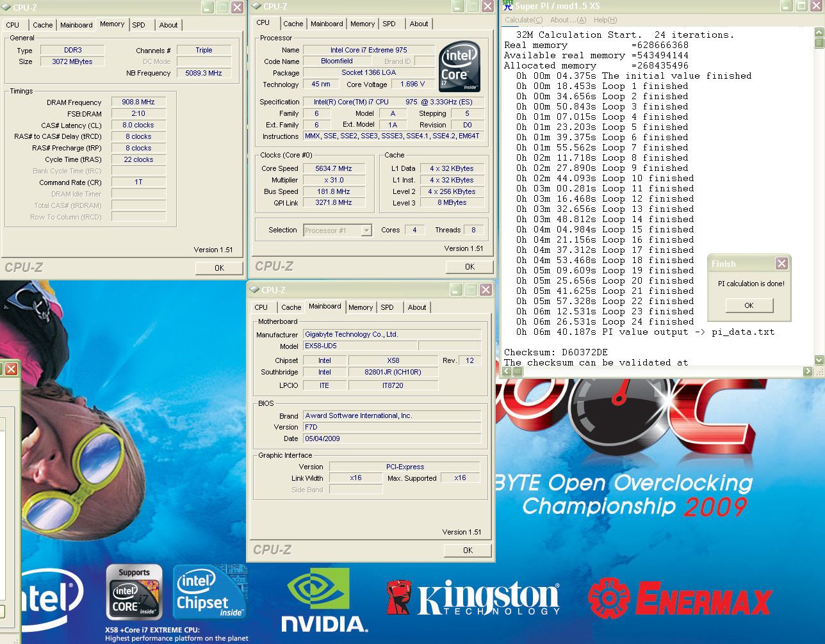Click the title icon of the CPU-Z Mainboard window
The image size is (825, 644).
click(254, 290)
